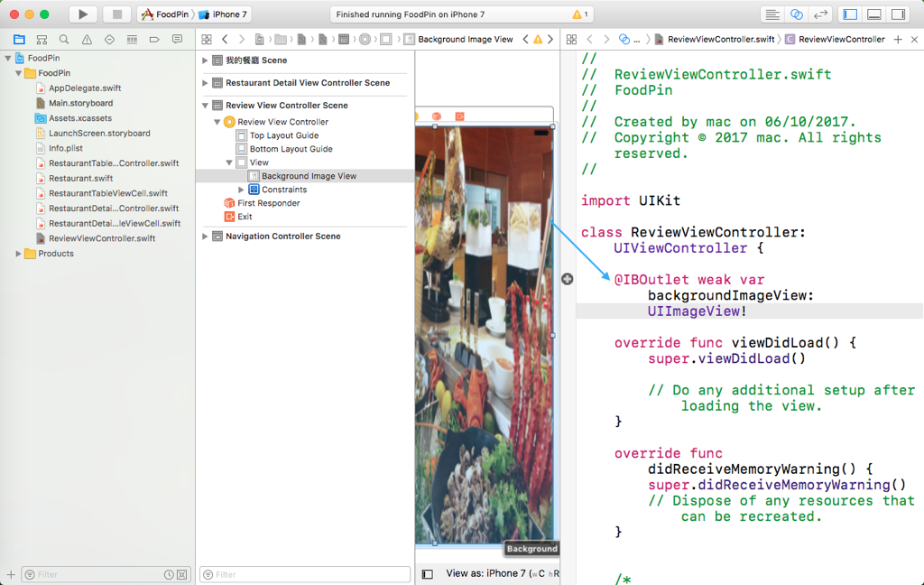
Task: Open AppDelegate.swift file
Action: 85,88
